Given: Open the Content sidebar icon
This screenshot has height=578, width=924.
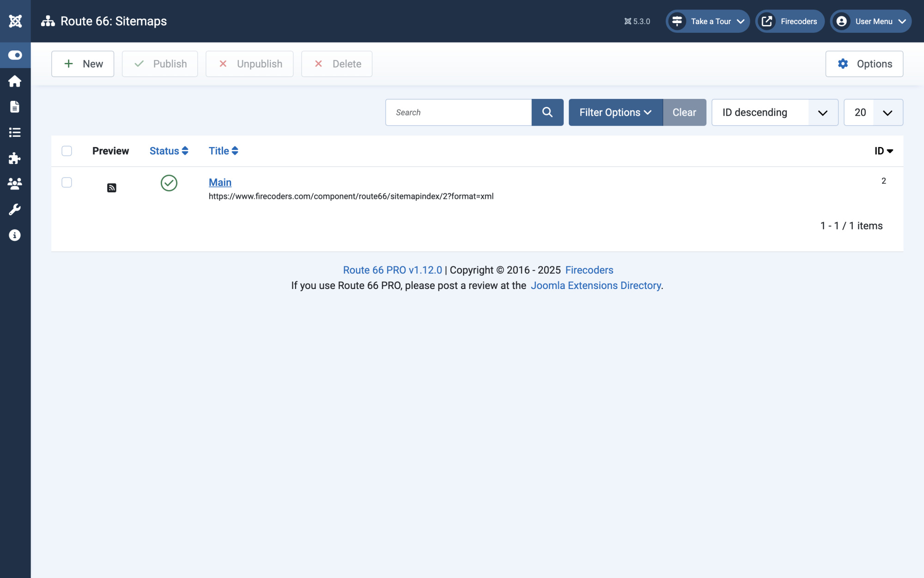Looking at the screenshot, I should [x=15, y=107].
